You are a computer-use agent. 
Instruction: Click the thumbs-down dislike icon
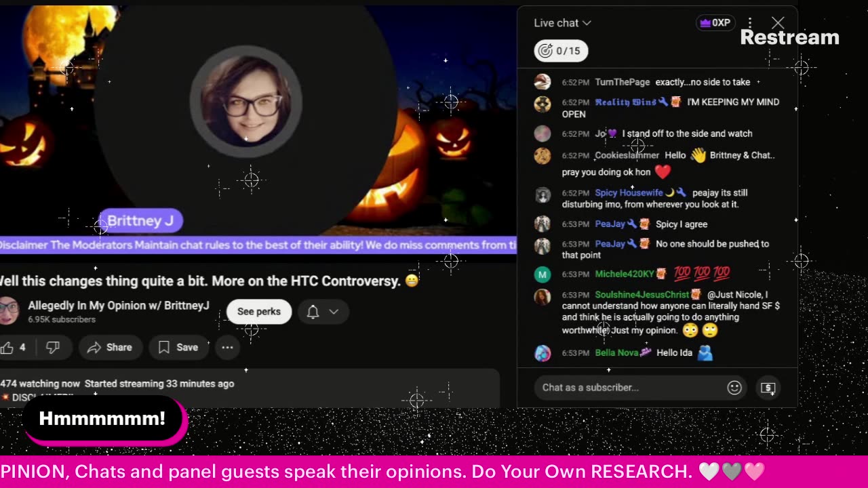[x=53, y=347]
